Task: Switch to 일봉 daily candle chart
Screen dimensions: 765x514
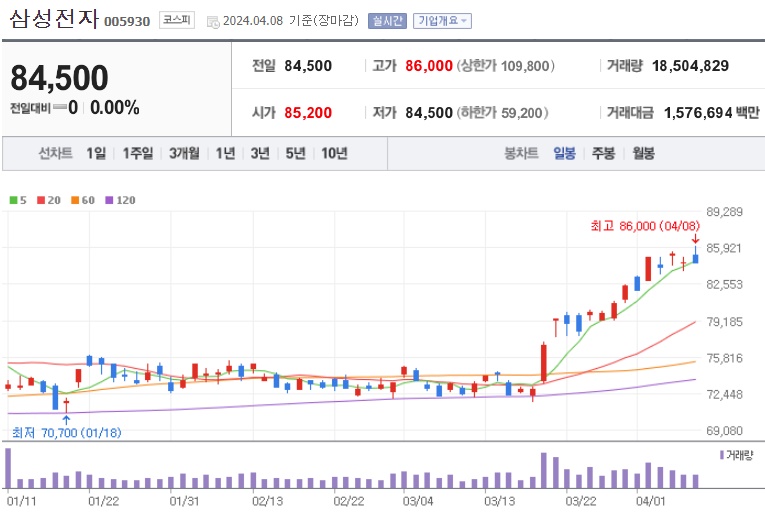Action: (564, 154)
